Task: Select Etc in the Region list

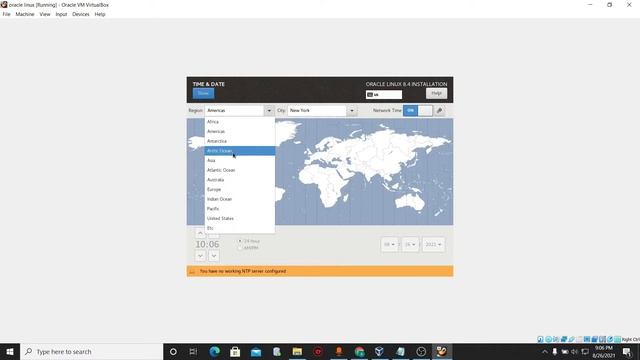Action: (240, 228)
